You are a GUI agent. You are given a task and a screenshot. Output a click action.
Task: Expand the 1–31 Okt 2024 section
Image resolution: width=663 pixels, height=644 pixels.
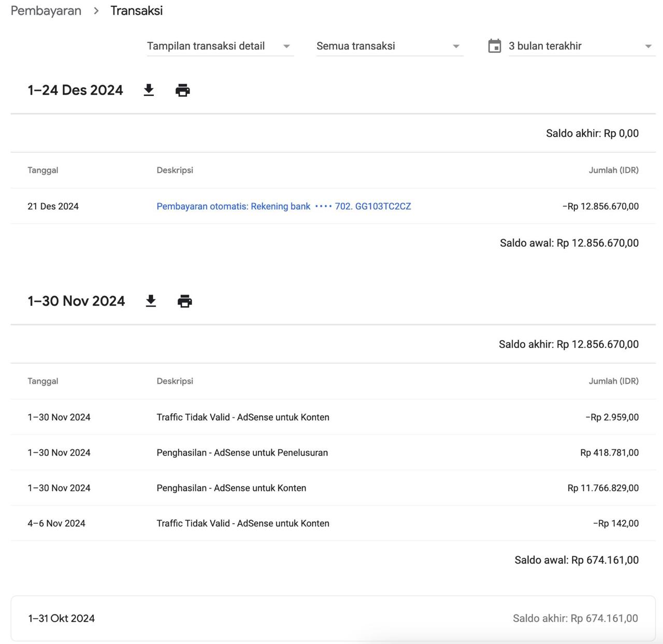[62, 618]
